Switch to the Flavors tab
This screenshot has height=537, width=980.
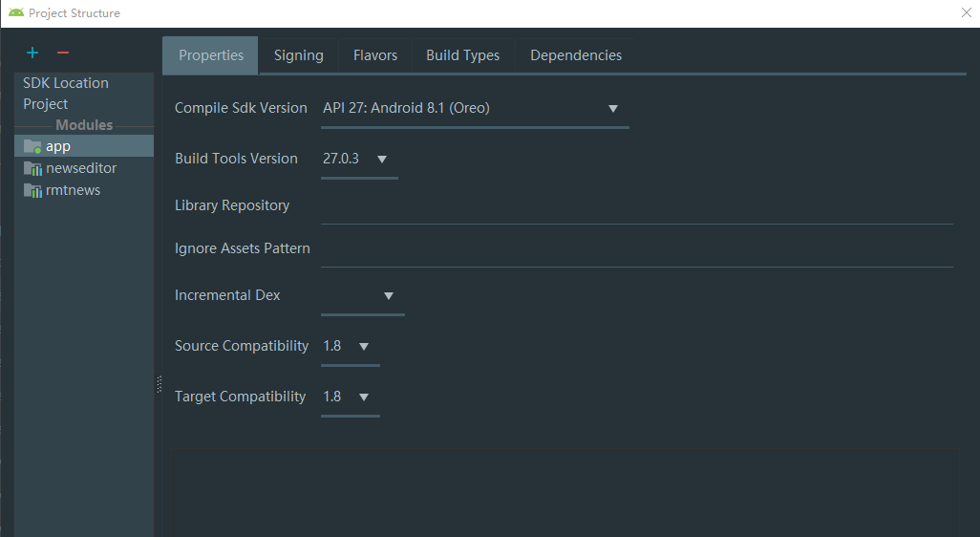375,55
